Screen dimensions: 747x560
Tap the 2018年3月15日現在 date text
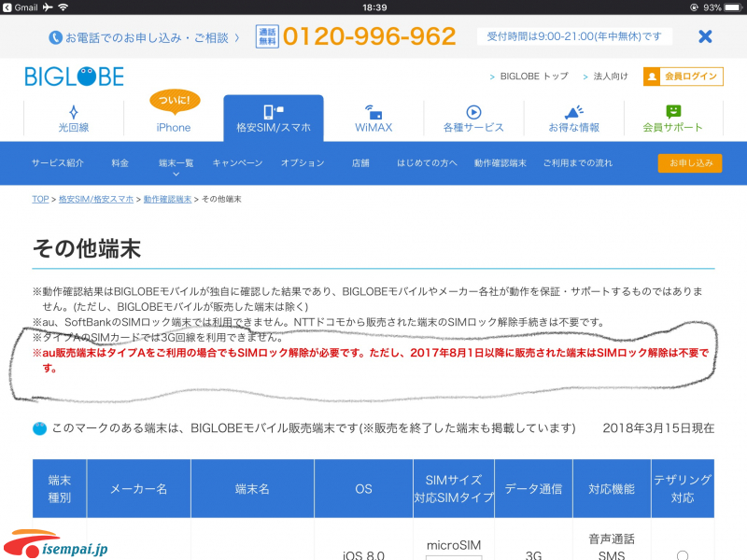pyautogui.click(x=658, y=428)
